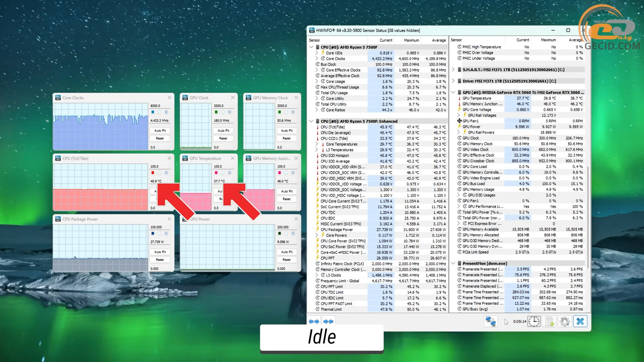Expand the Core VIDs sensor row

click(x=317, y=53)
